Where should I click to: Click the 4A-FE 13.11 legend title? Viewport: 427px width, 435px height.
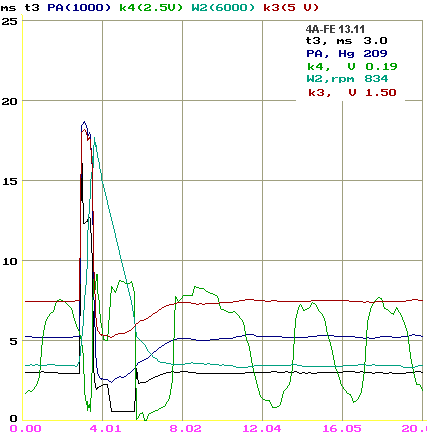(x=335, y=29)
